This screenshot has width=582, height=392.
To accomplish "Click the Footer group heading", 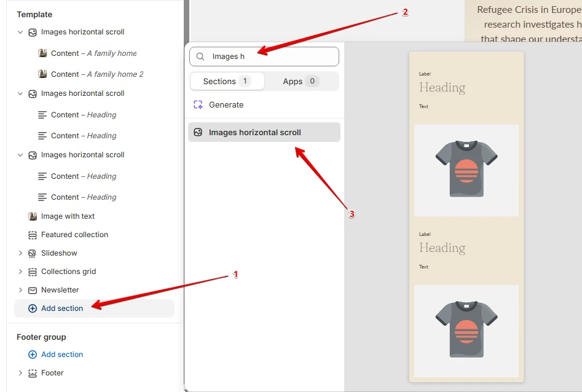I will pyautogui.click(x=41, y=337).
